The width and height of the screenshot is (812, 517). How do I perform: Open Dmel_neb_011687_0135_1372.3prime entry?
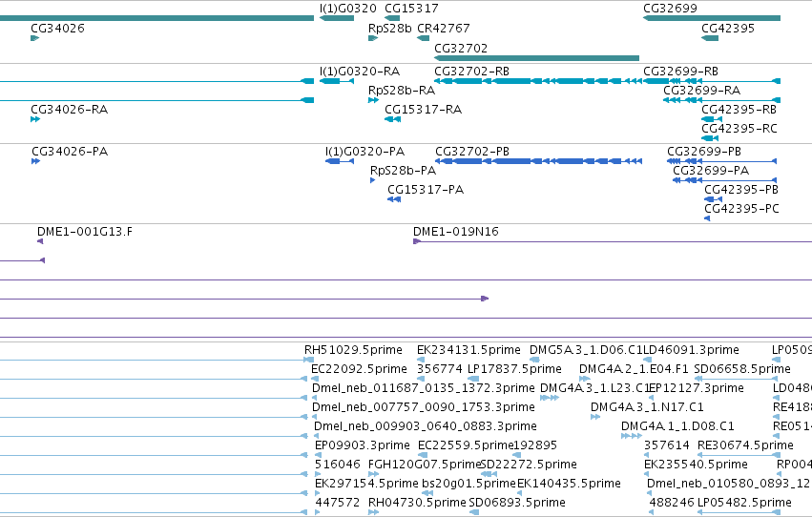click(423, 388)
